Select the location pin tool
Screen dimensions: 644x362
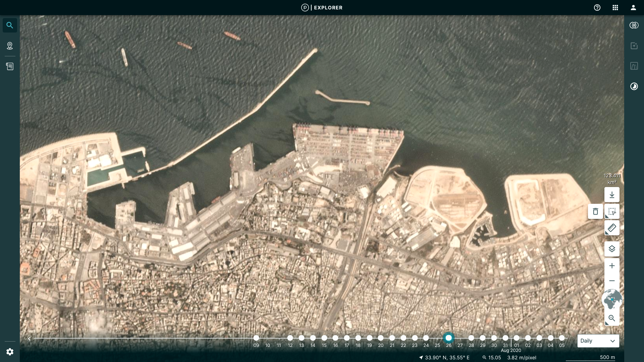10,46
